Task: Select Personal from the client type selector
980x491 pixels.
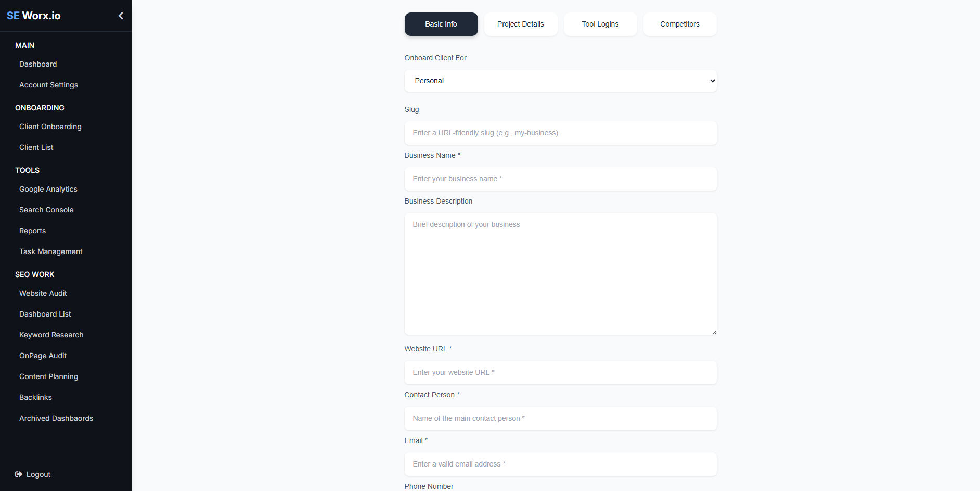Action: coord(560,81)
